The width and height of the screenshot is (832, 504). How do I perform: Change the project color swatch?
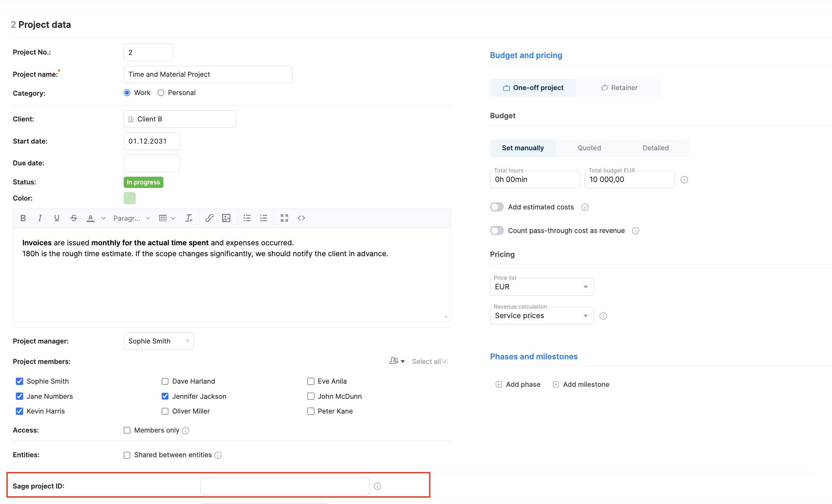pos(129,198)
